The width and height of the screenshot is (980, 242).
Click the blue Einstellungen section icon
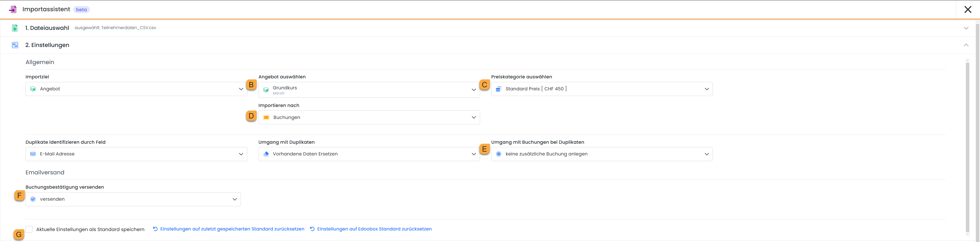[x=15, y=45]
